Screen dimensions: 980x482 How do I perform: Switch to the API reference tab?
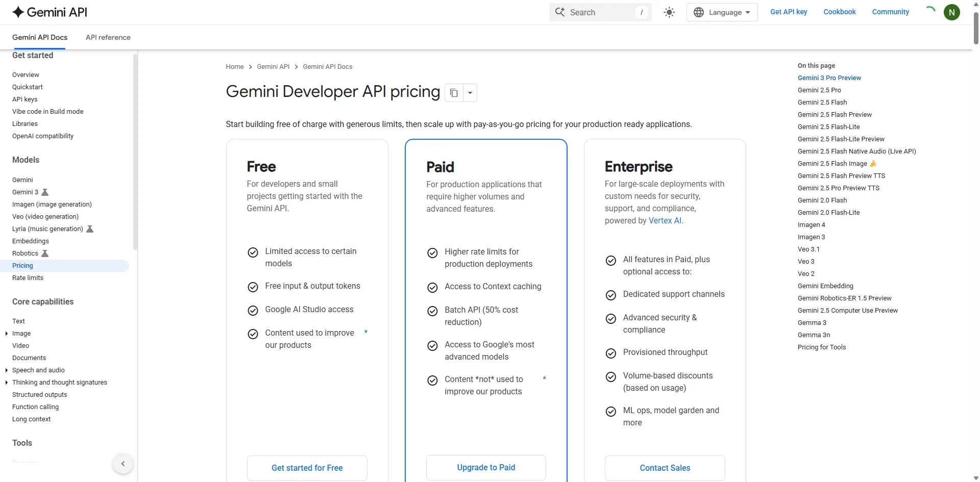click(x=108, y=37)
